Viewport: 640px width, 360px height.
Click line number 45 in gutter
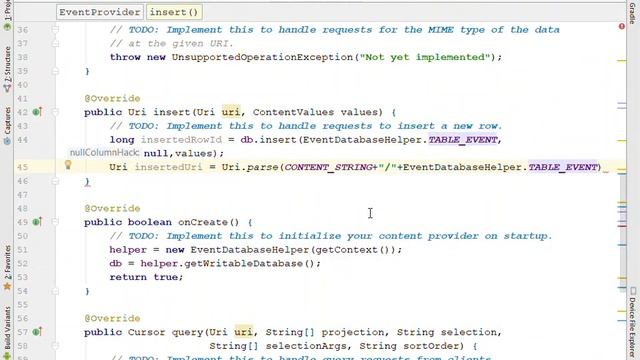coord(23,167)
